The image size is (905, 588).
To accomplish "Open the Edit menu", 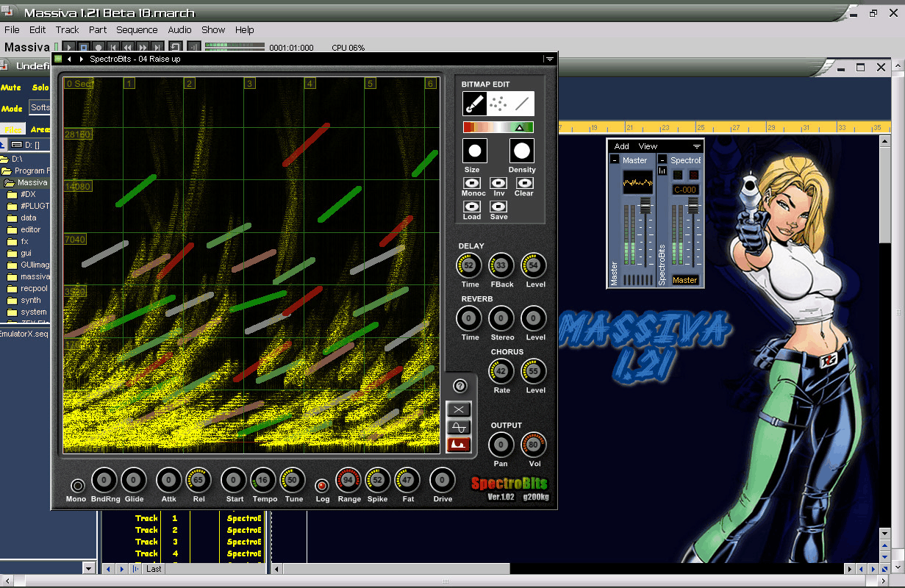I will pos(37,30).
